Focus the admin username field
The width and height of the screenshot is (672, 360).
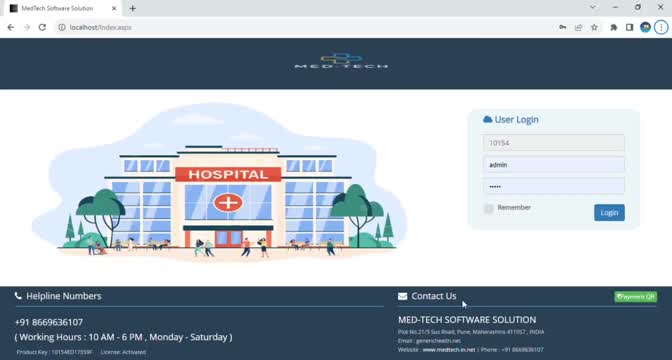pos(554,165)
